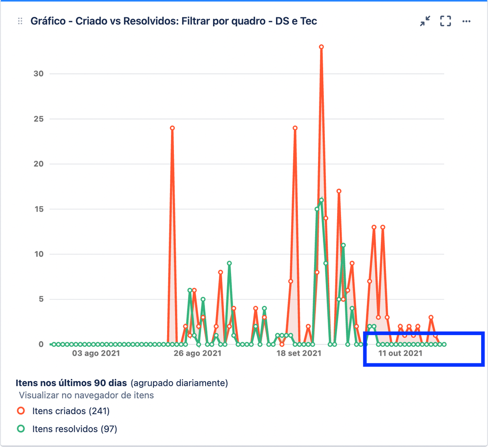The image size is (488, 448).
Task: Open Itens criados (241) link
Action: 71,411
